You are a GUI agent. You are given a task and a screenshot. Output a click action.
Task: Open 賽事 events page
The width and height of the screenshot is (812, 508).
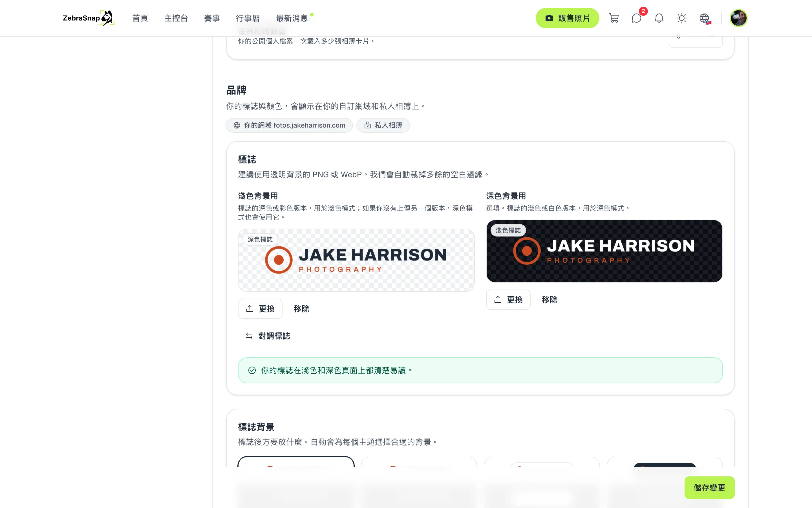click(212, 18)
